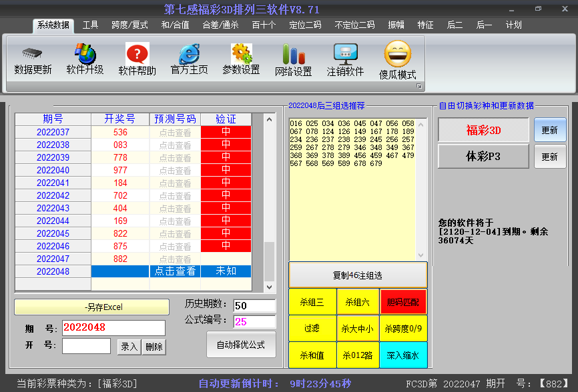The image size is (578, 392).
Task: Open the 合差/通杀 tab
Action: click(220, 25)
